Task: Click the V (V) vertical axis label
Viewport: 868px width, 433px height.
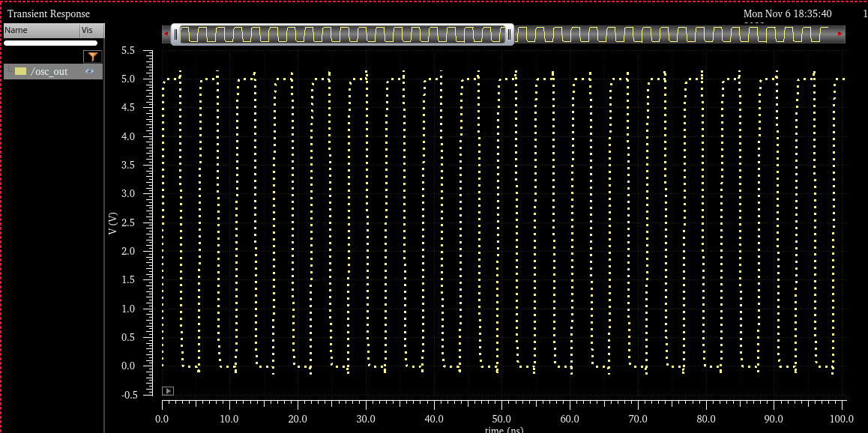Action: click(112, 222)
